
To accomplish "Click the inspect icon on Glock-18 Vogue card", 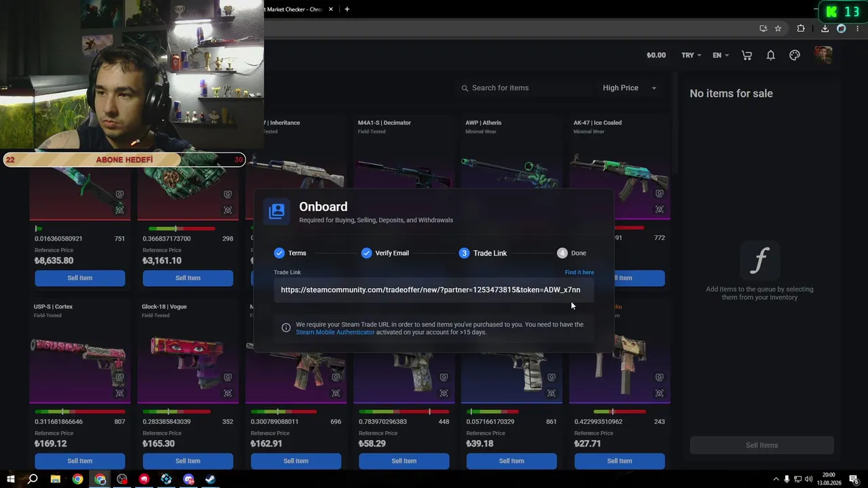I will [x=228, y=393].
